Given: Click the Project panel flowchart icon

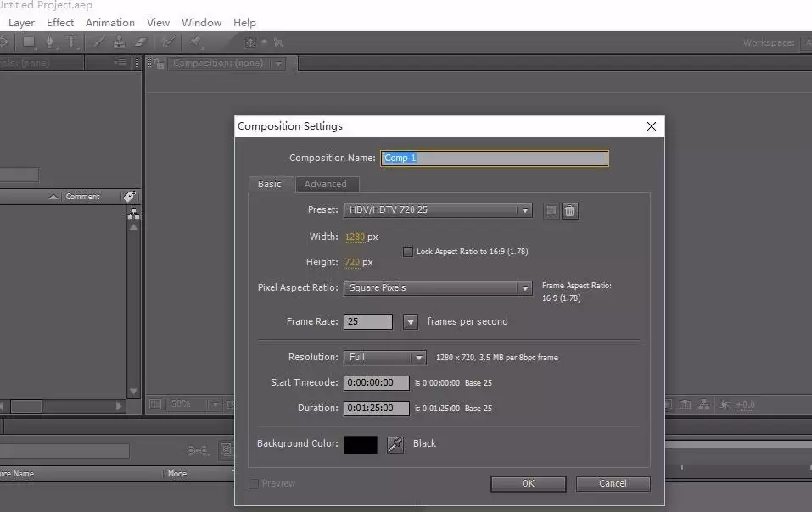Looking at the screenshot, I should pyautogui.click(x=133, y=213).
